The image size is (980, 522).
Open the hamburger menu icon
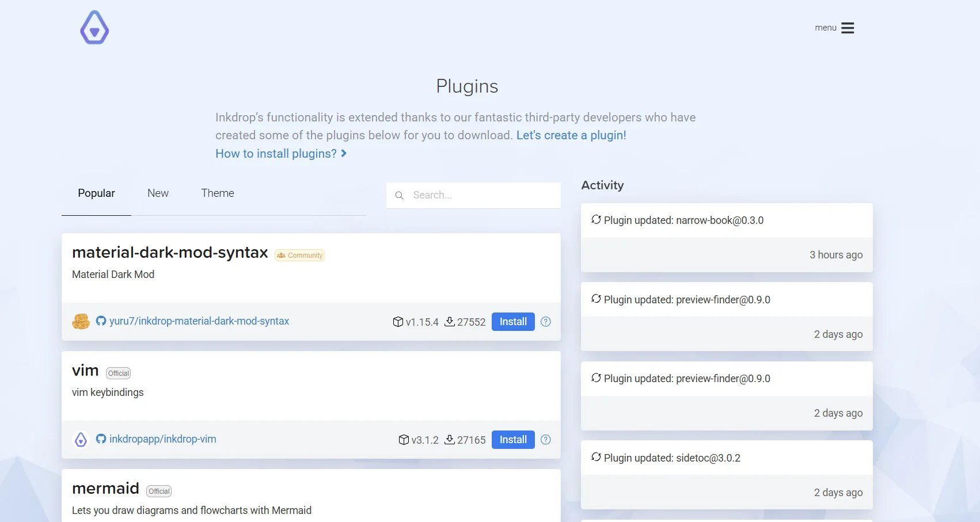click(847, 28)
